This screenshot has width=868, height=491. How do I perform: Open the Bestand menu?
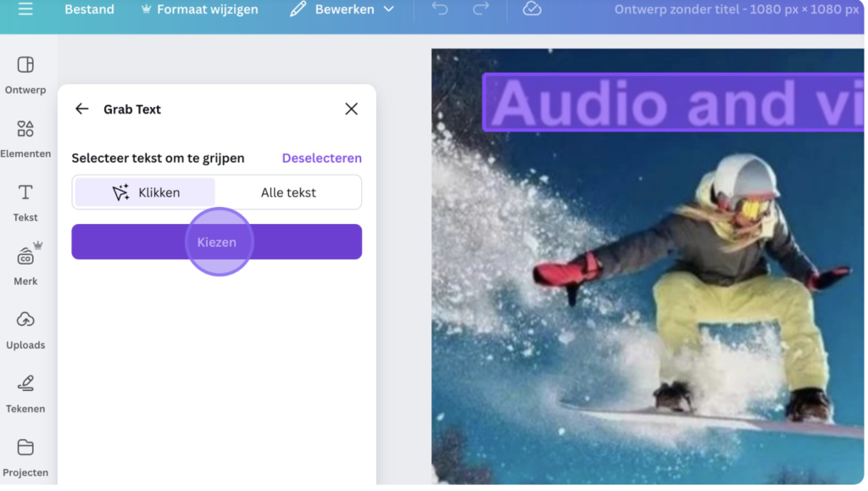pyautogui.click(x=90, y=9)
